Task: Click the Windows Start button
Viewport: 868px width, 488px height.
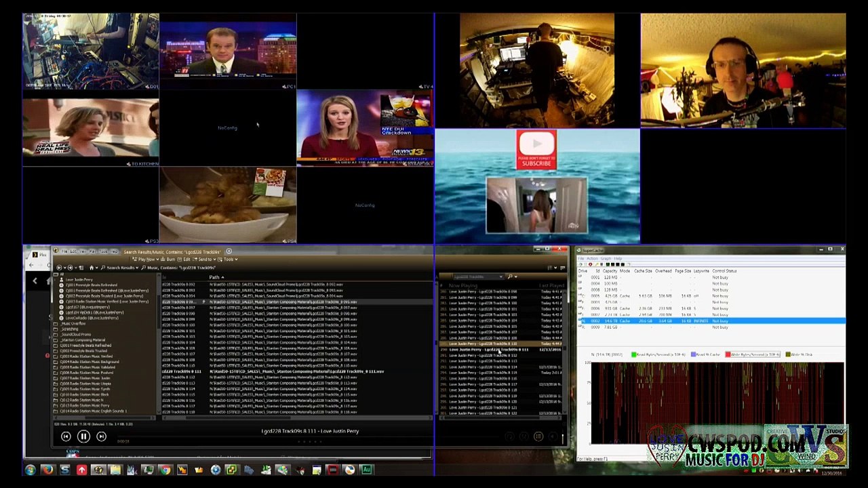Action: point(30,470)
